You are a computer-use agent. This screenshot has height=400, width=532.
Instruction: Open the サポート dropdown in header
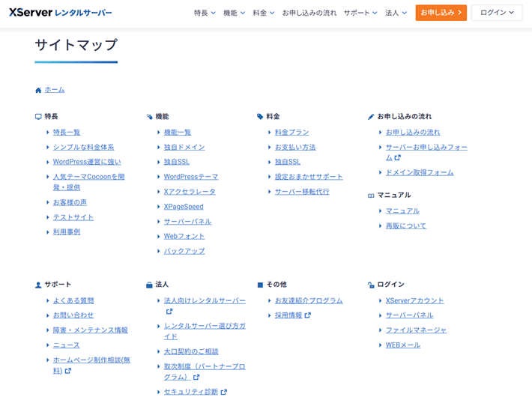[360, 13]
